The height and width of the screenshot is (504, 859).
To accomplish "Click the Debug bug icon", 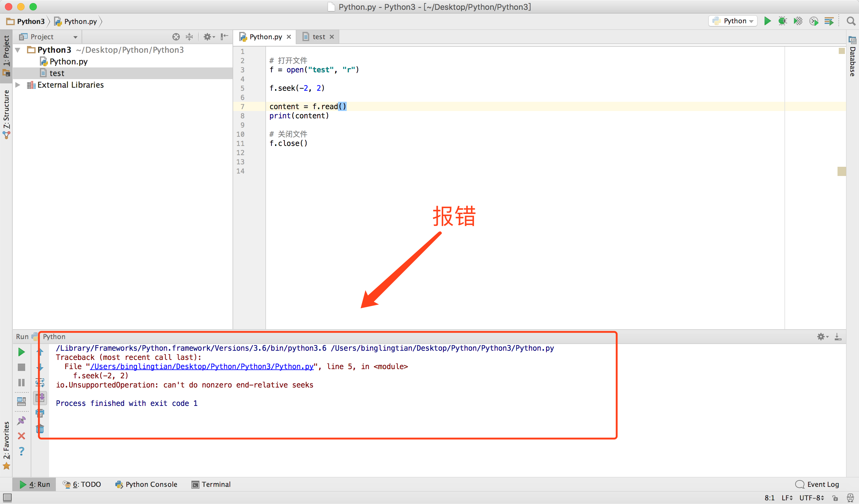I will (782, 21).
